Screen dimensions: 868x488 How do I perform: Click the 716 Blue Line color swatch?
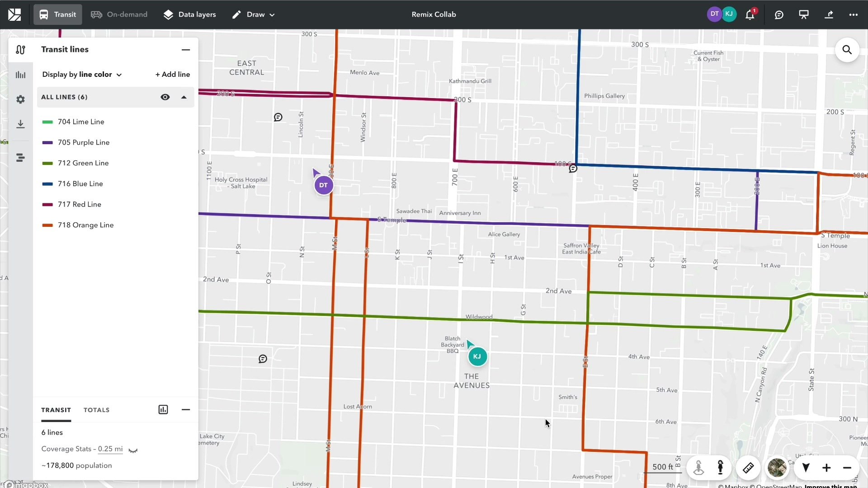pyautogui.click(x=47, y=184)
